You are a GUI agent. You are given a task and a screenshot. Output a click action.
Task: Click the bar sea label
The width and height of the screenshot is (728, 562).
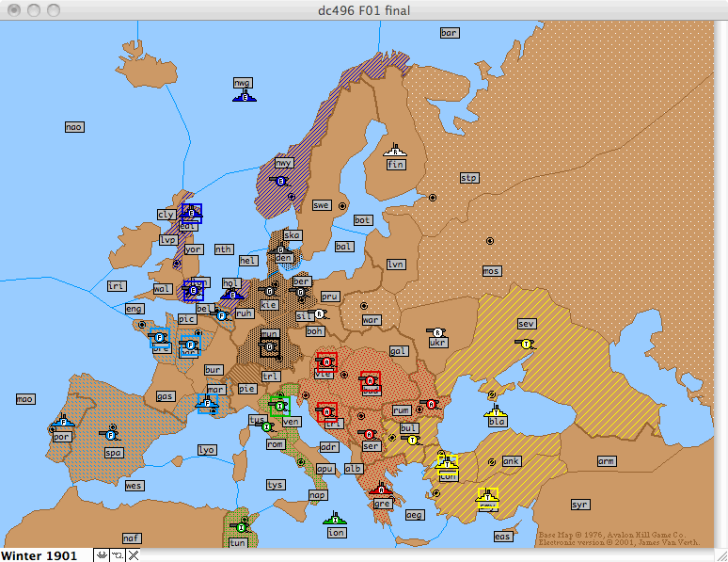tap(450, 33)
